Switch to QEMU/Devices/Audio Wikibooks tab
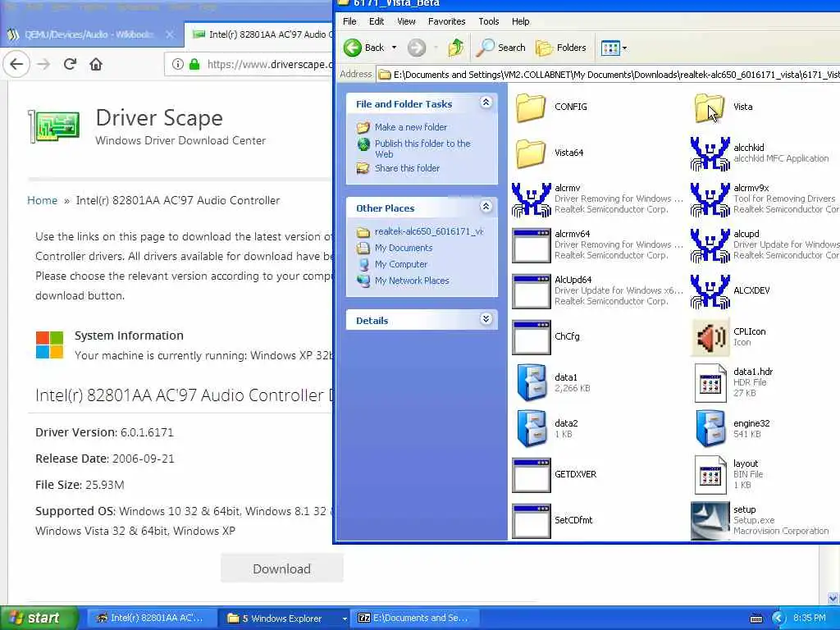The height and width of the screenshot is (630, 840). [x=89, y=34]
